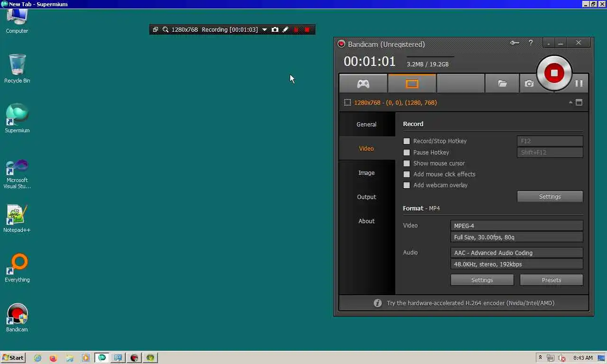Activate the pencil draw tool on recording bar
Screen dimensions: 607x364
point(285,29)
